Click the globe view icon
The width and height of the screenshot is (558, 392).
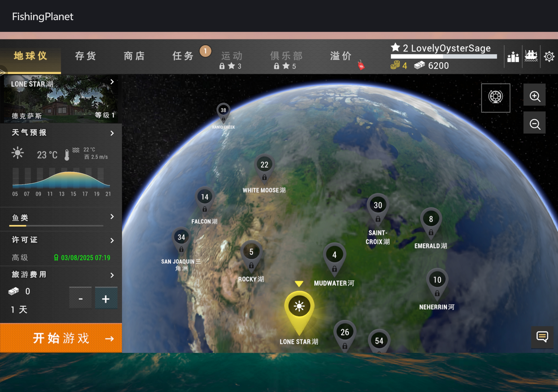[x=496, y=98]
